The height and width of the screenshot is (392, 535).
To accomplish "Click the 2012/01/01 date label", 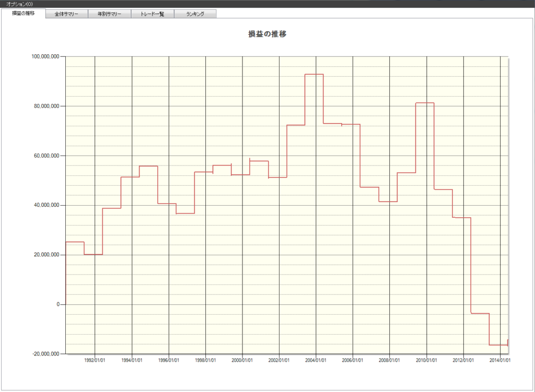I will pyautogui.click(x=463, y=360).
